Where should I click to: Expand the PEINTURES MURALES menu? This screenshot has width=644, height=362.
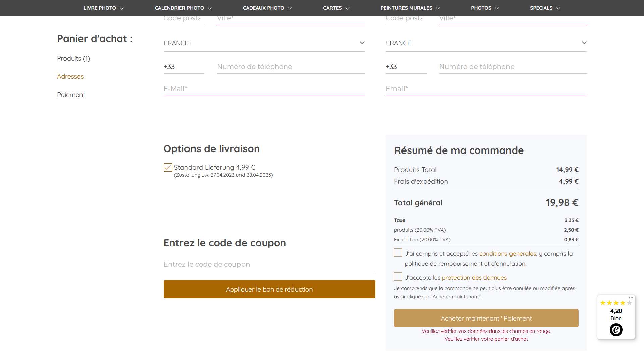pos(410,8)
